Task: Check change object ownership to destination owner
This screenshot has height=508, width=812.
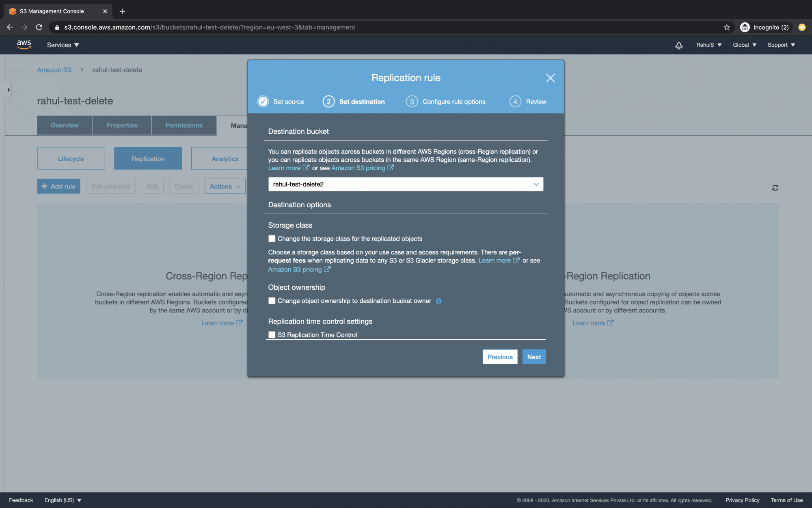Action: [272, 301]
